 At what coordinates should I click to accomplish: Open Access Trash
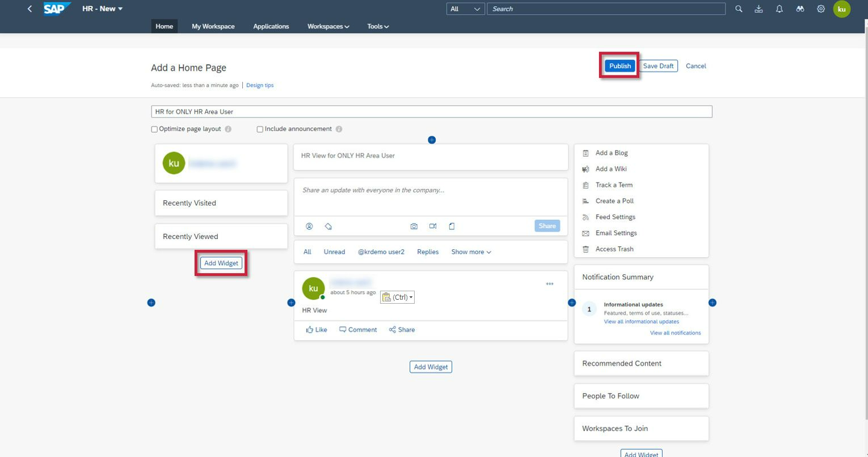point(614,249)
